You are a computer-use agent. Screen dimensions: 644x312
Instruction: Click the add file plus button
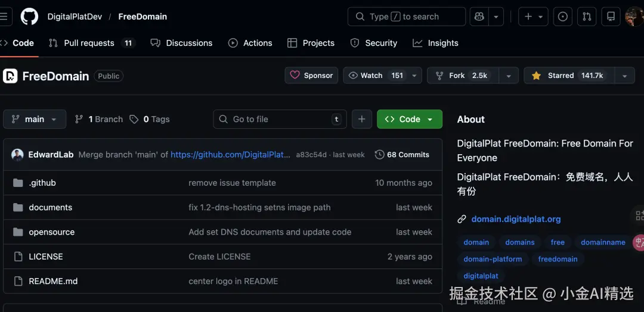point(362,119)
